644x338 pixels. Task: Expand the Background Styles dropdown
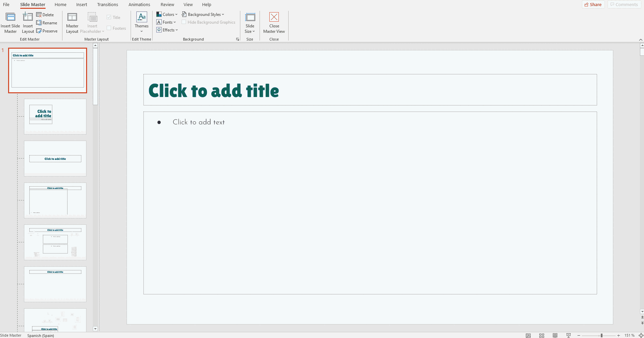point(203,15)
